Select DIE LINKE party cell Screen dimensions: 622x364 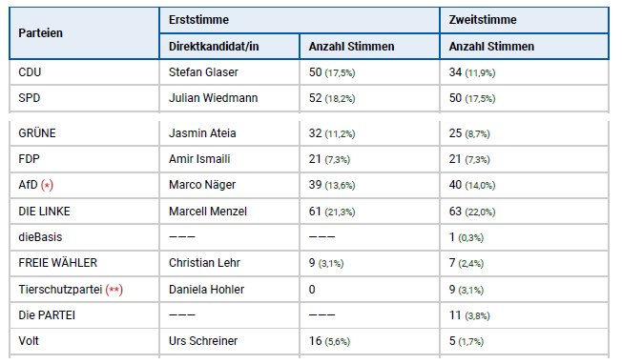click(84, 212)
